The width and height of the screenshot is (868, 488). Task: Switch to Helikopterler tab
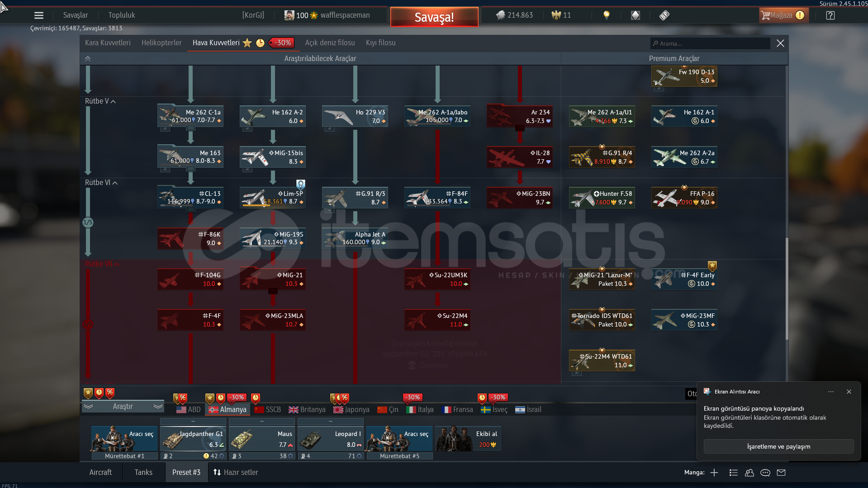pyautogui.click(x=161, y=43)
